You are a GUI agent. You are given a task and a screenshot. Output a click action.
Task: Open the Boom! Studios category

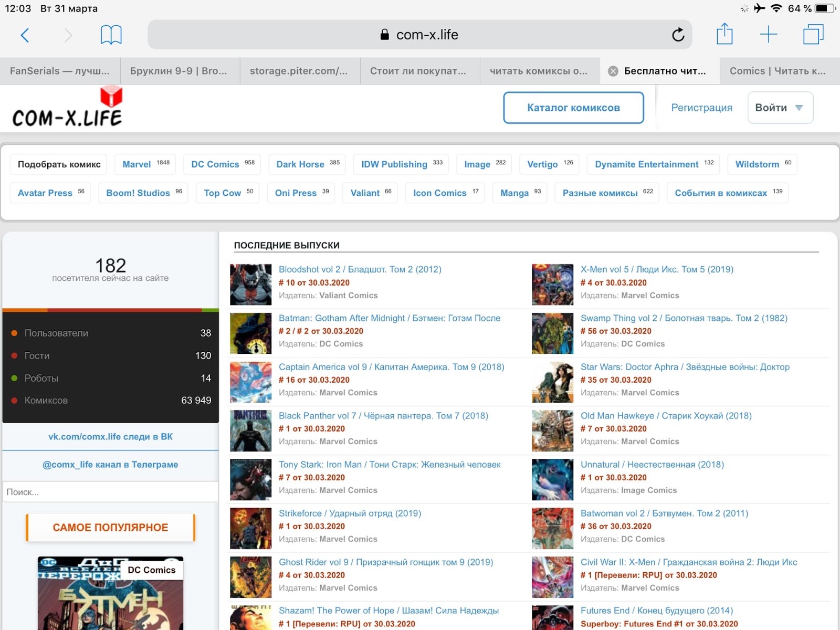143,193
